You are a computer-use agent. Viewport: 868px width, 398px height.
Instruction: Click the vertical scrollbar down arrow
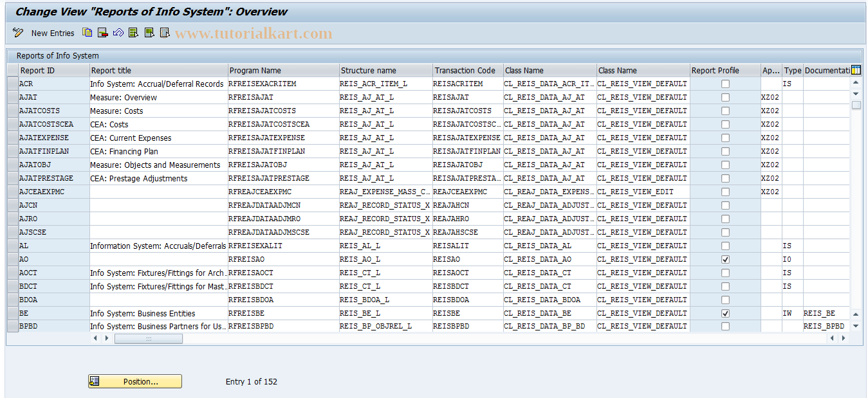pyautogui.click(x=856, y=93)
